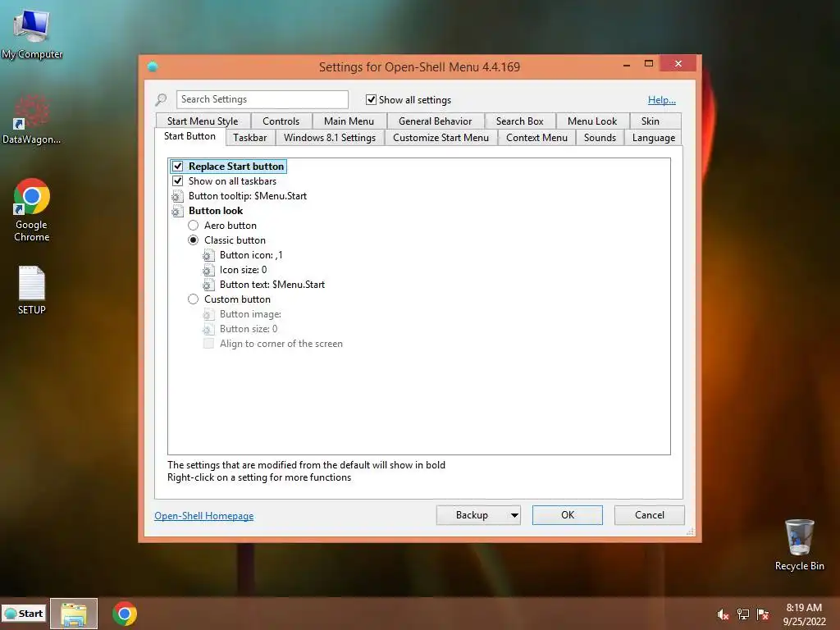Click the Cancel button
Viewport: 840px width, 630px height.
pos(650,515)
